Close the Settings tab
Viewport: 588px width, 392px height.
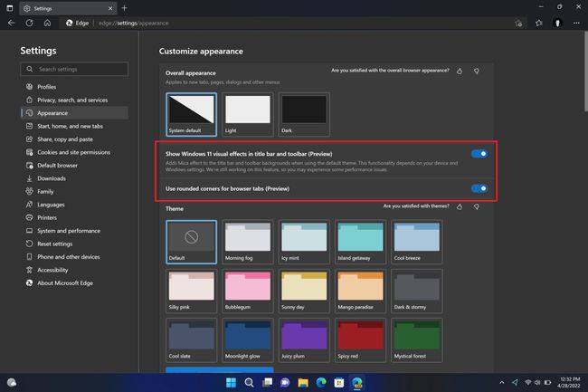[x=110, y=8]
